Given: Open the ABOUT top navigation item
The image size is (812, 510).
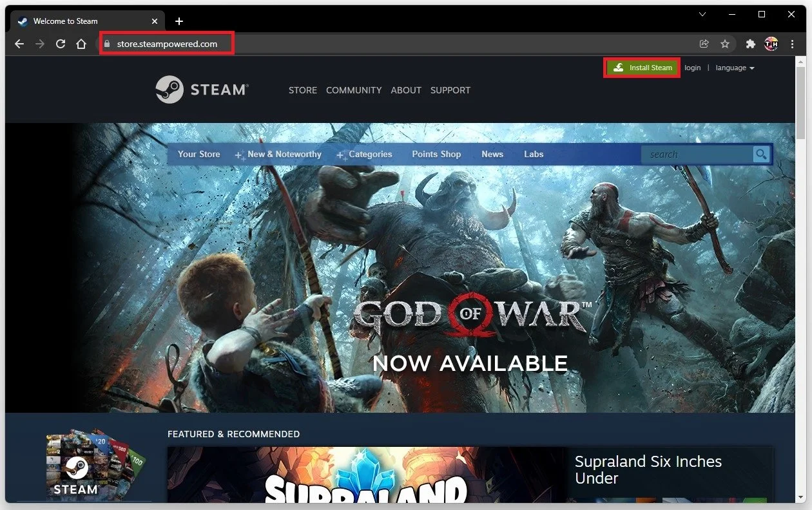Looking at the screenshot, I should [x=406, y=90].
